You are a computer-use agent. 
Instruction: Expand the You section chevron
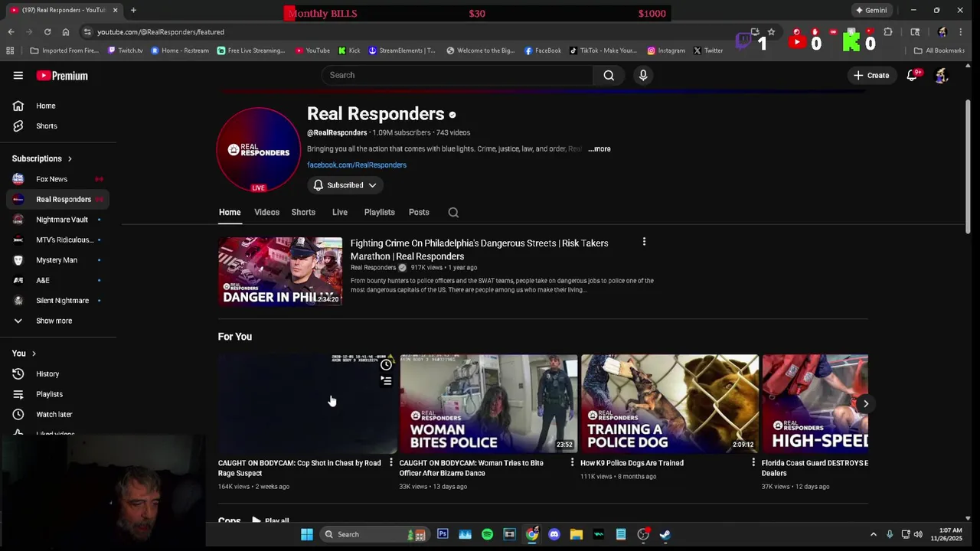coord(34,354)
